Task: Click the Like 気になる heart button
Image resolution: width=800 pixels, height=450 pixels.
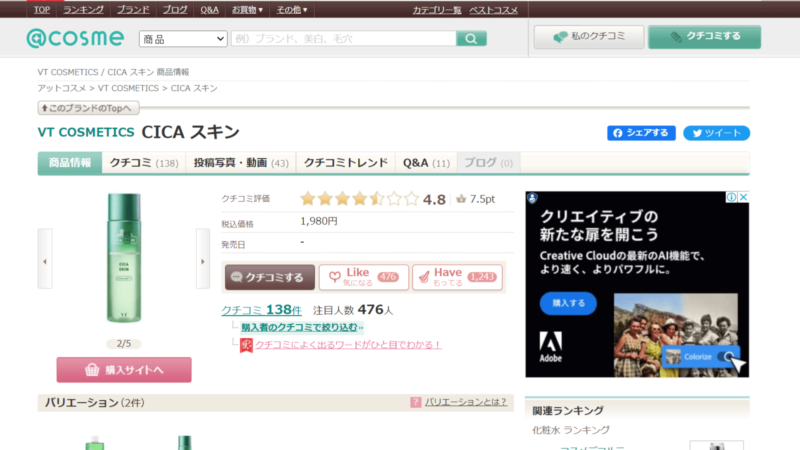Action: point(364,277)
